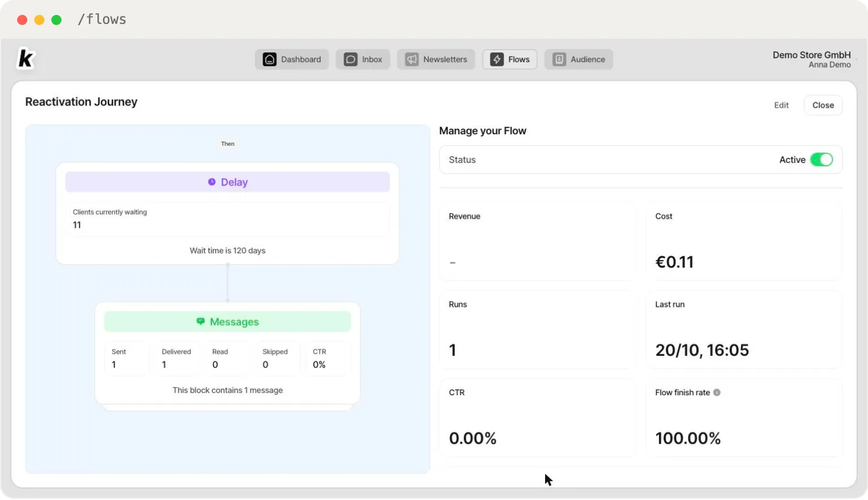Click the Revenue card
Image resolution: width=868 pixels, height=500 pixels.
537,241
